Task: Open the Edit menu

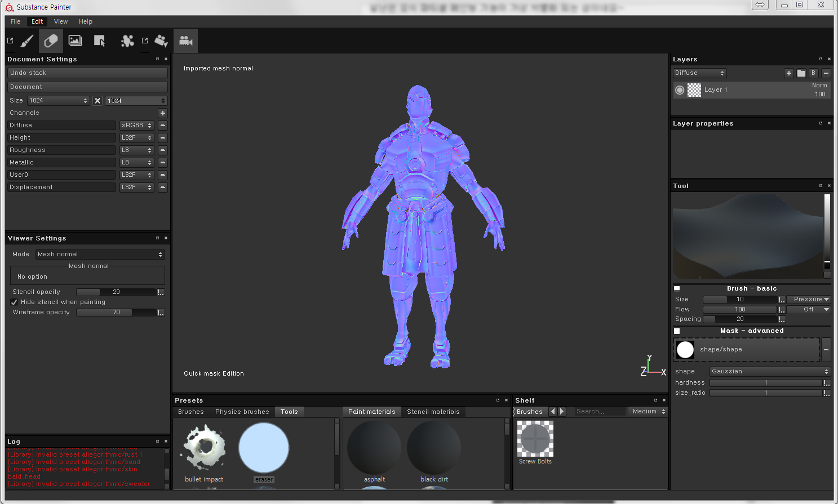Action: click(37, 21)
